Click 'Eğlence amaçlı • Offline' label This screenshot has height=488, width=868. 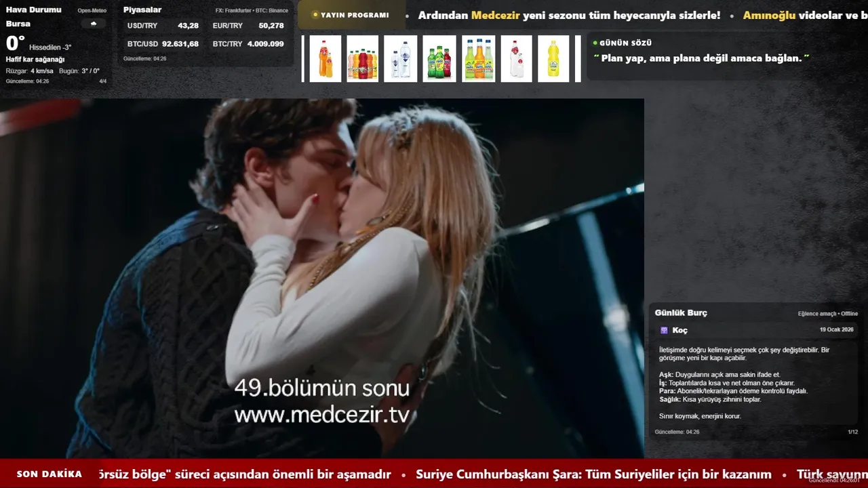(828, 314)
